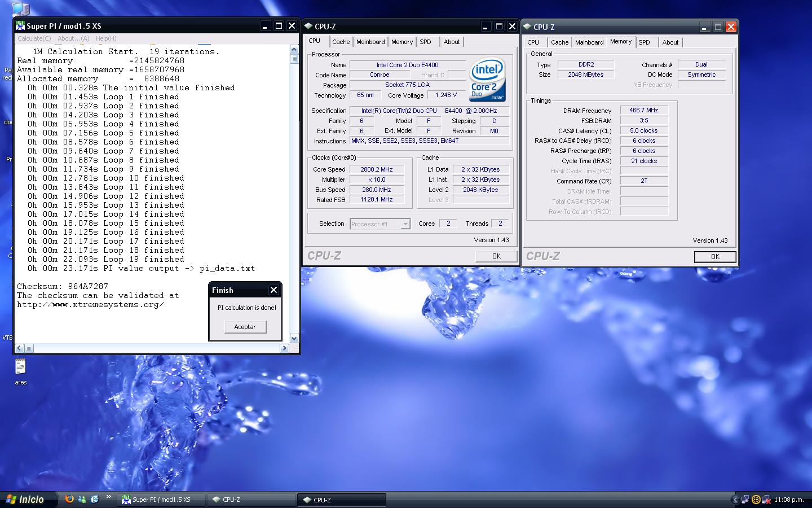Screen dimensions: 812x508
Task: Maximize the Super PI window
Action: coord(279,26)
